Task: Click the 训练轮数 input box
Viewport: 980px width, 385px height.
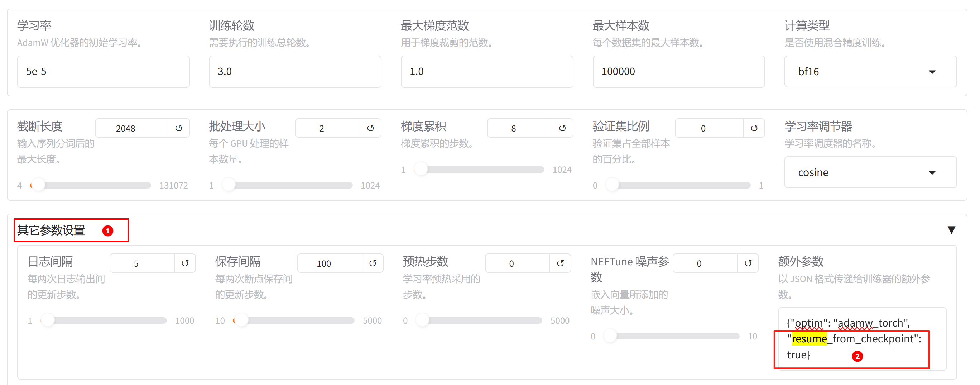Action: pos(295,72)
